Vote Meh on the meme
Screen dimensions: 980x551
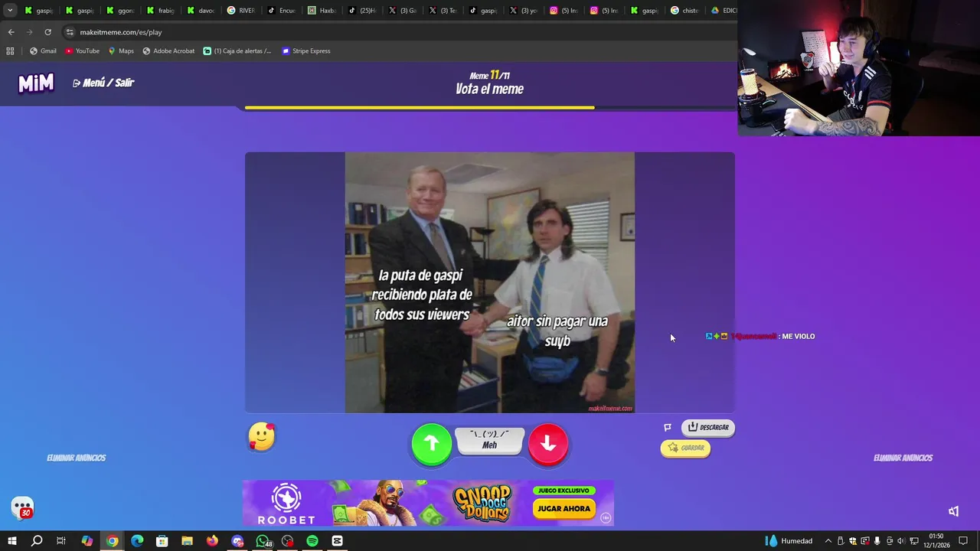pyautogui.click(x=490, y=440)
